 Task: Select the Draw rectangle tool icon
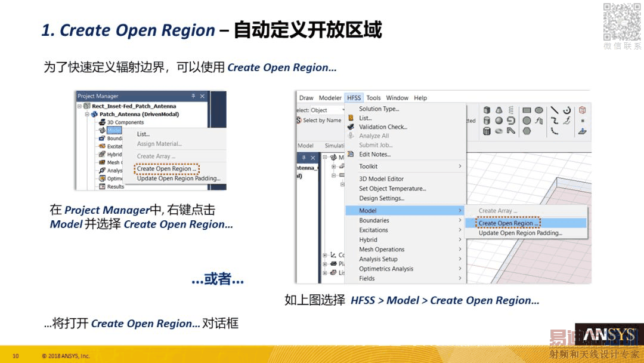click(x=527, y=110)
